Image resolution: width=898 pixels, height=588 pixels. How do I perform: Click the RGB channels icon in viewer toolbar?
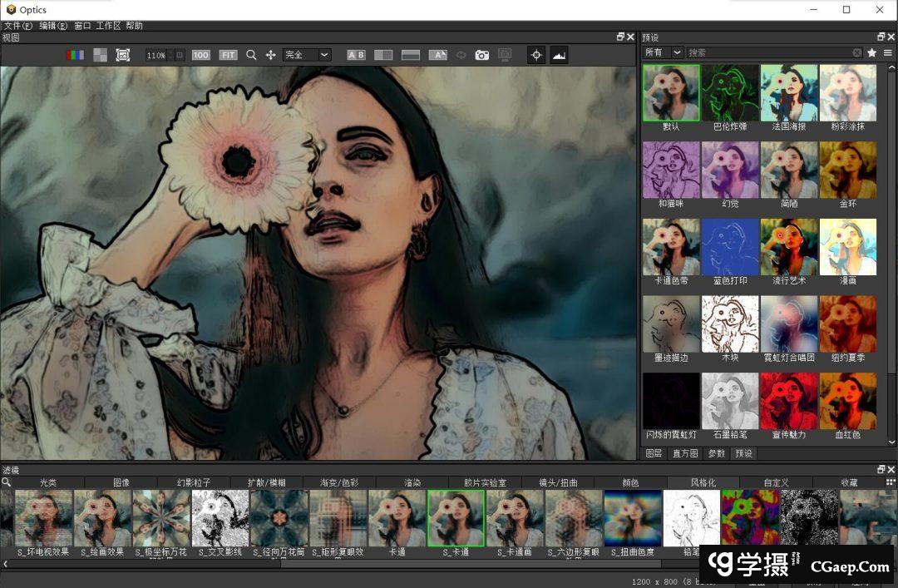[75, 55]
